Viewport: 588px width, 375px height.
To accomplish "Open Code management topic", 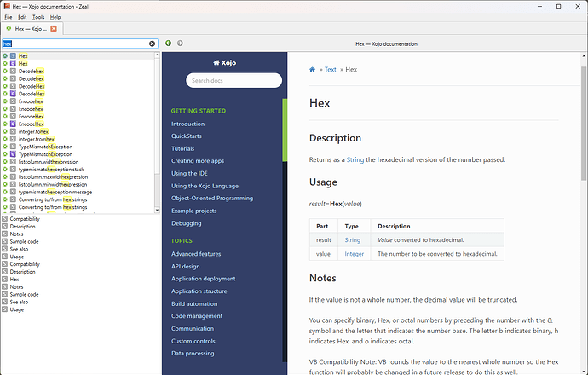I will coord(197,316).
